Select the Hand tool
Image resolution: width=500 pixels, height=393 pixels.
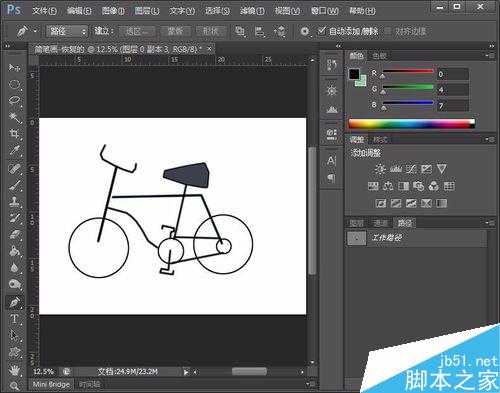(x=14, y=370)
